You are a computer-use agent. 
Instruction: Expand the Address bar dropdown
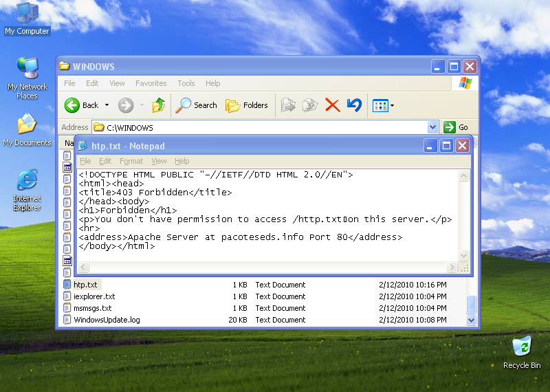click(433, 127)
